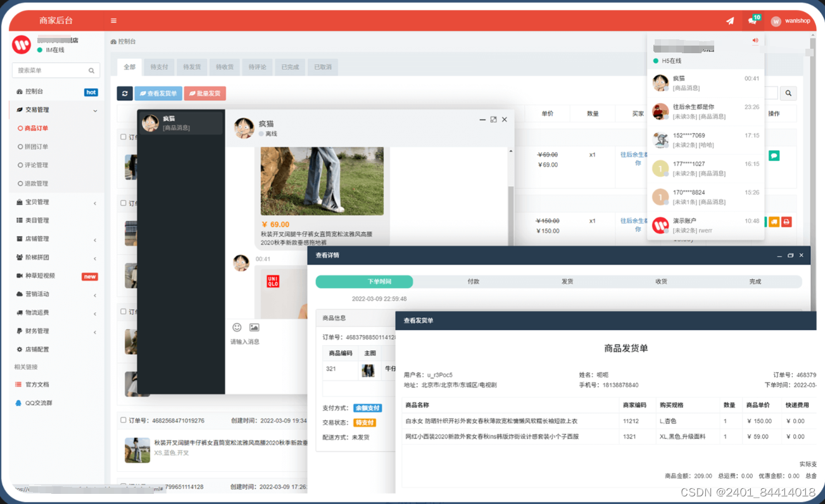The height and width of the screenshot is (504, 825).
Task: Switch to the 已取消 orders tab
Action: 323,66
